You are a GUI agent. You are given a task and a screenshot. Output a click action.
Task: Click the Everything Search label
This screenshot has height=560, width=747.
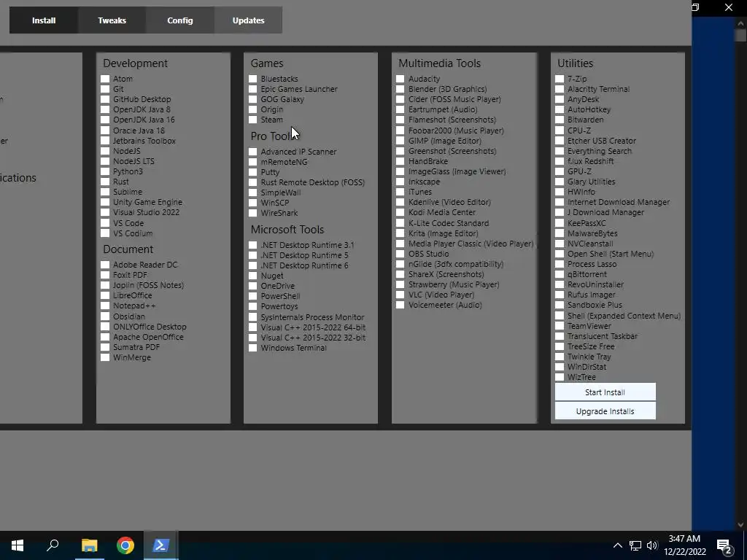point(600,151)
